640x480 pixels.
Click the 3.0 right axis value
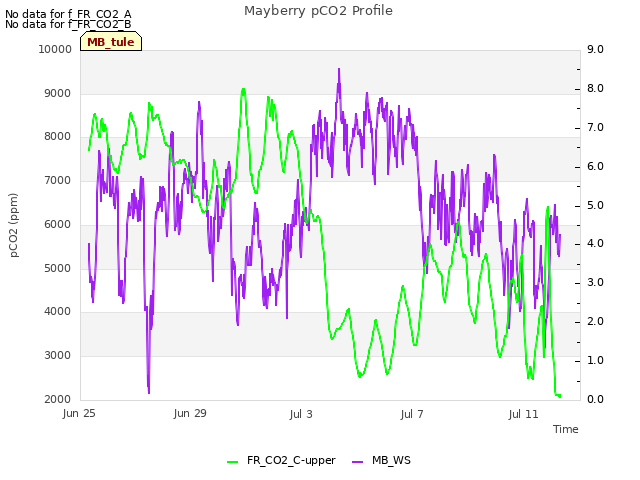(x=595, y=282)
